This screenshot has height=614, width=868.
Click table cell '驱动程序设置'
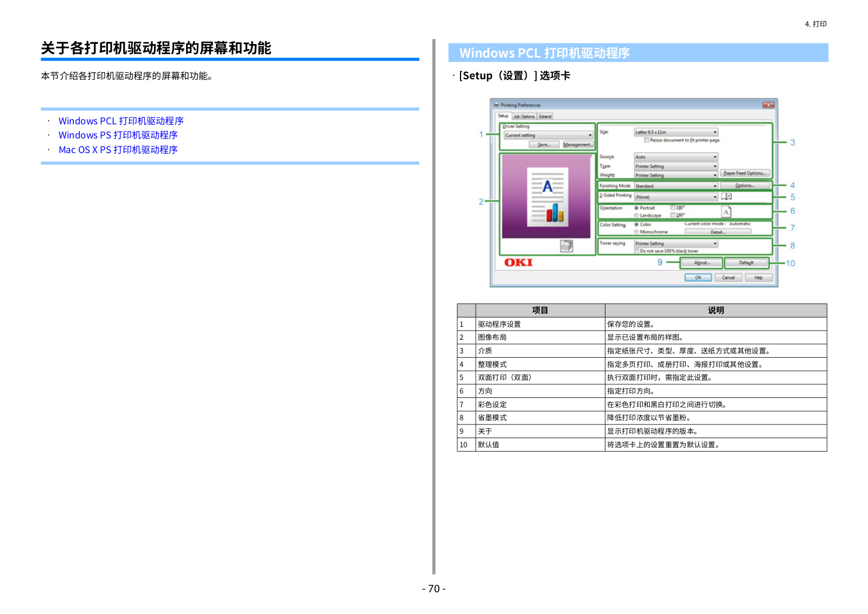pos(540,324)
